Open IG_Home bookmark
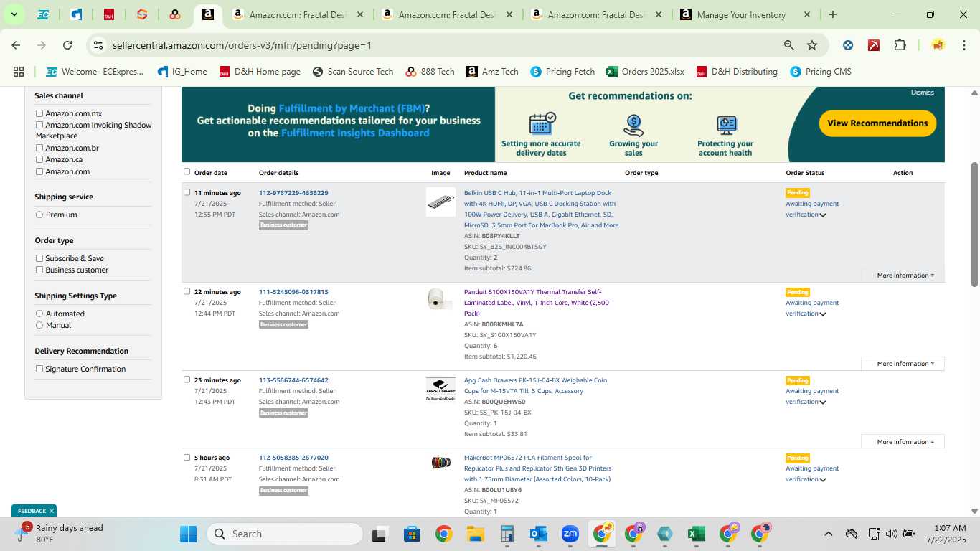 [x=182, y=72]
